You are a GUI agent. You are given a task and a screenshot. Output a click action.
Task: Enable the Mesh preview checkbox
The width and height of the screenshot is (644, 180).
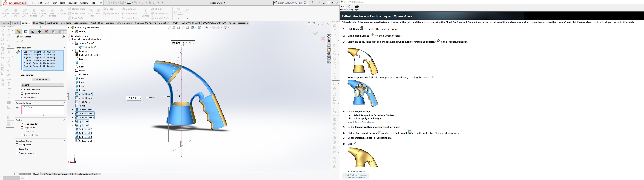17,145
